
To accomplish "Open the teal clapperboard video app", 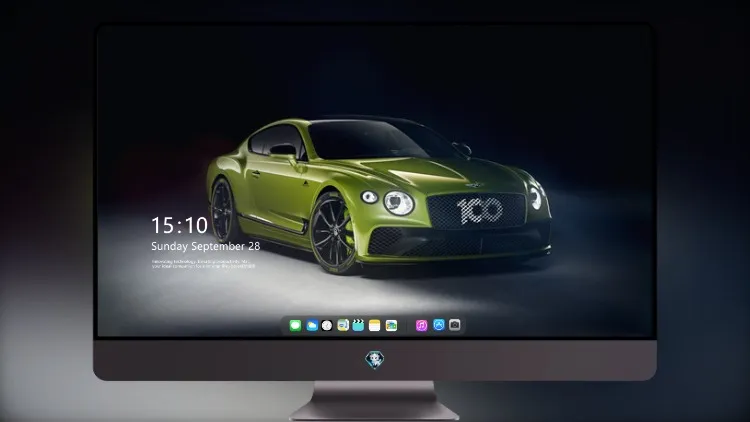I will 358,325.
